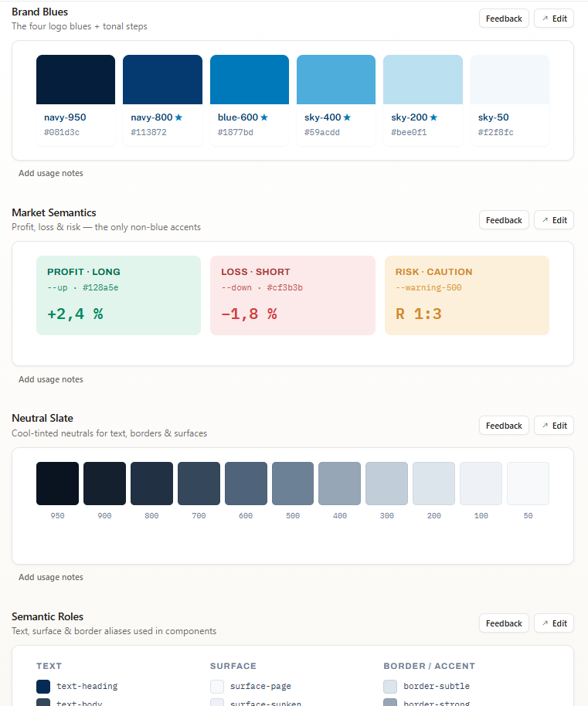Click the '−1,8 %' loss value
The height and width of the screenshot is (706, 588).
[x=249, y=314]
